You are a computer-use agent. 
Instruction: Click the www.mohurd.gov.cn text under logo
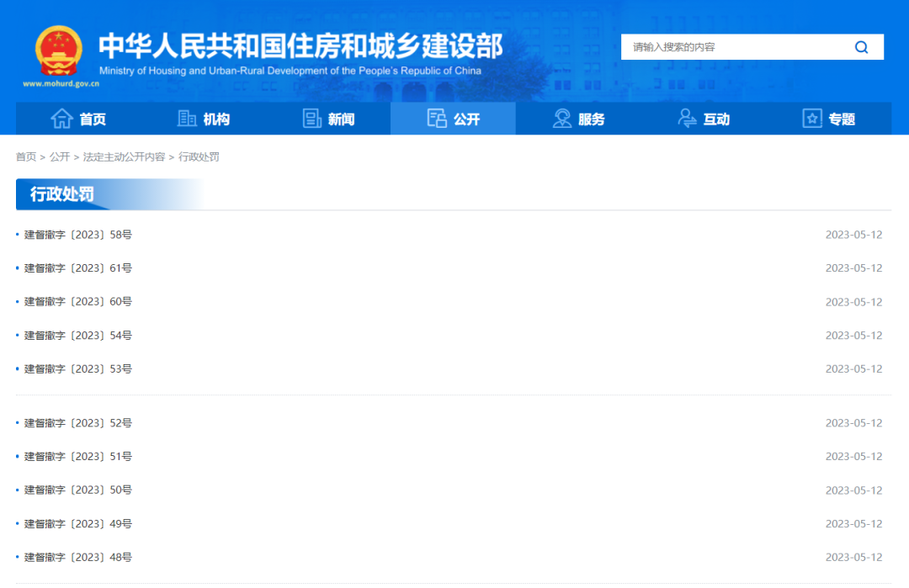coord(61,83)
